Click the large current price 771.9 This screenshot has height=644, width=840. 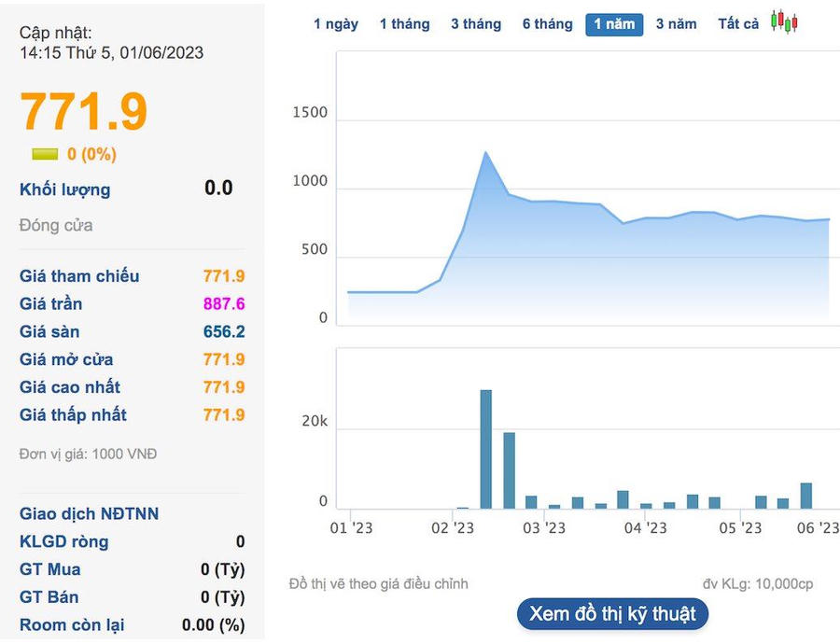tap(84, 112)
